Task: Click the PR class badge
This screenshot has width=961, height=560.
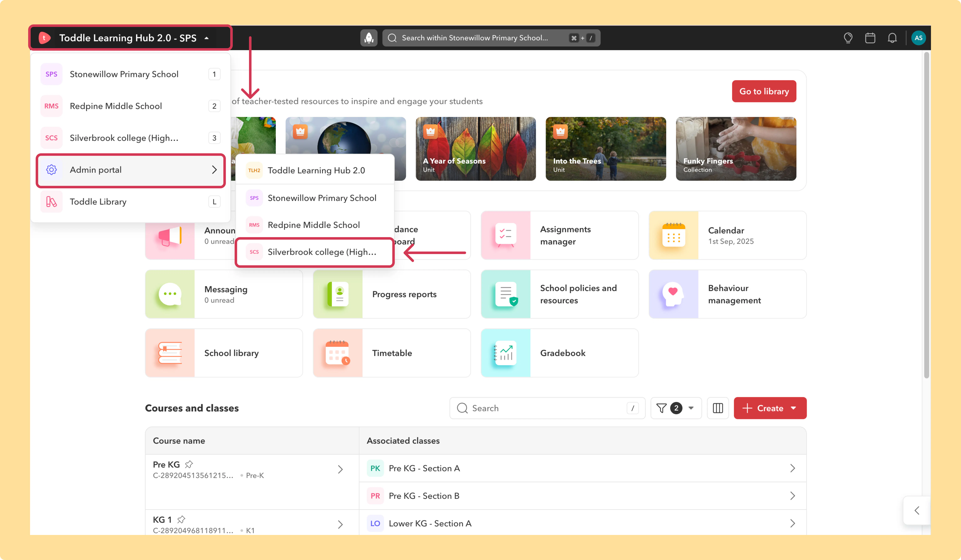Action: coord(375,496)
